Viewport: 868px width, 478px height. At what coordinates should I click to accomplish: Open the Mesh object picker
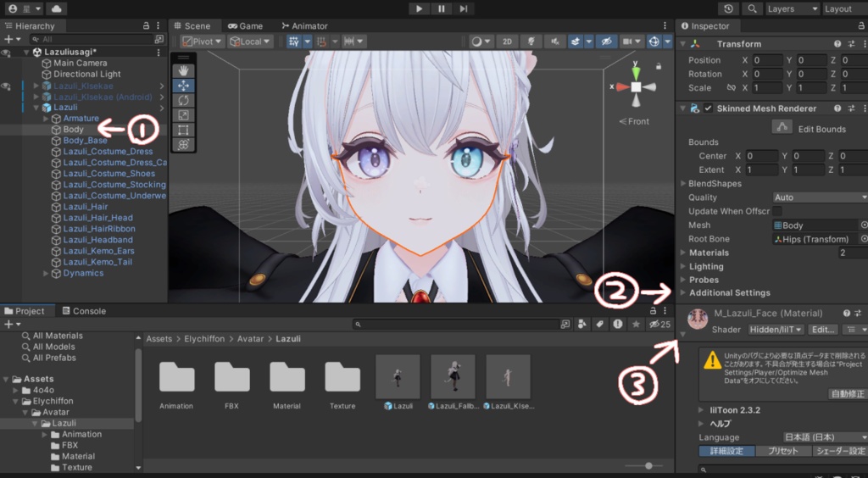pyautogui.click(x=864, y=225)
